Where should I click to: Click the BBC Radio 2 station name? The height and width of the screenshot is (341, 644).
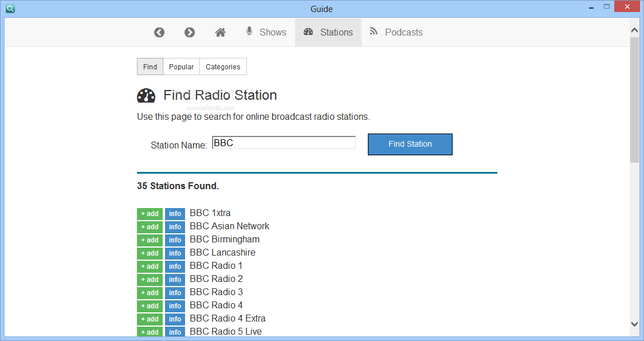pos(217,279)
